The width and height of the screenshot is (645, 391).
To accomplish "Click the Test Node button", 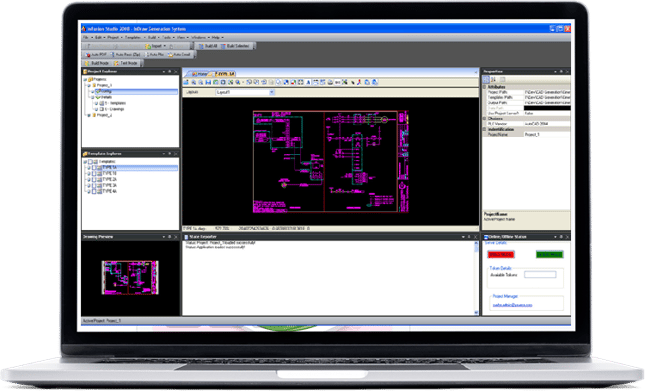I will (x=126, y=63).
